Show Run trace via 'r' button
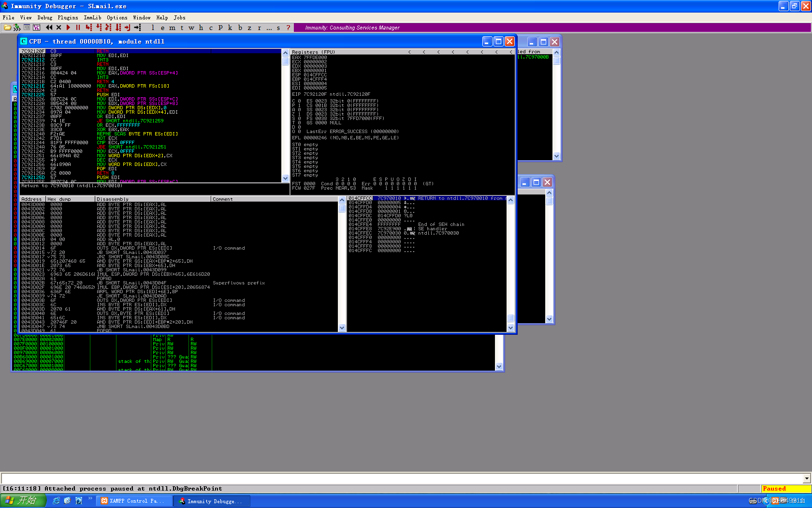 pyautogui.click(x=259, y=28)
